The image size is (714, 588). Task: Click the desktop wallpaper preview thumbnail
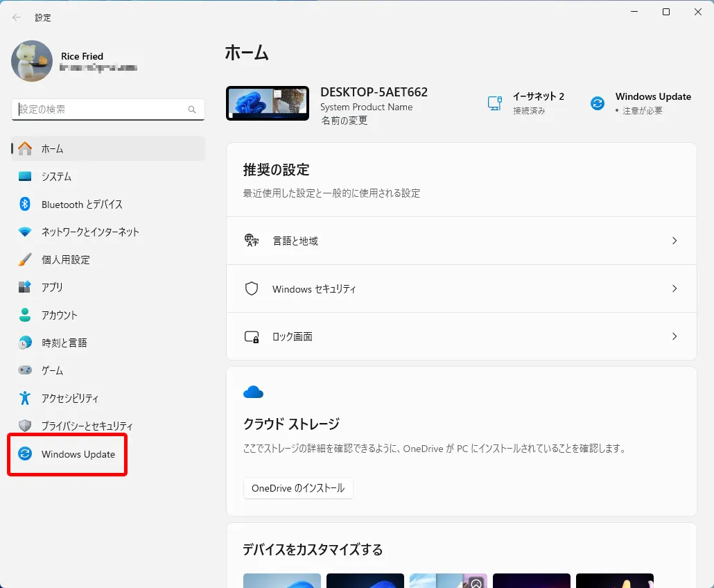point(268,103)
